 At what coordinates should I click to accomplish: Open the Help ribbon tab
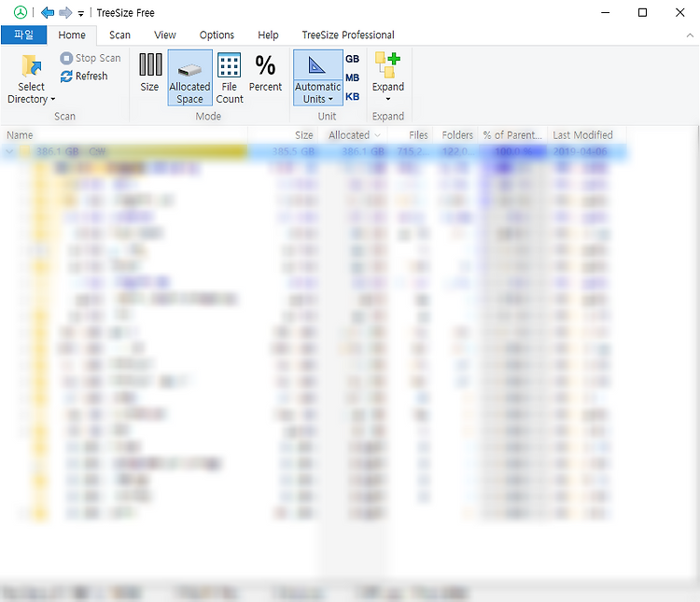pyautogui.click(x=268, y=35)
